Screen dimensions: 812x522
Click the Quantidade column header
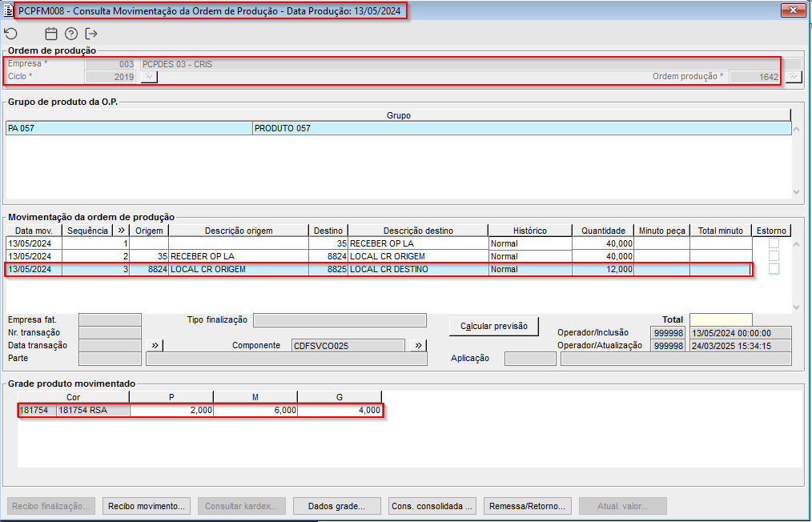(x=603, y=231)
